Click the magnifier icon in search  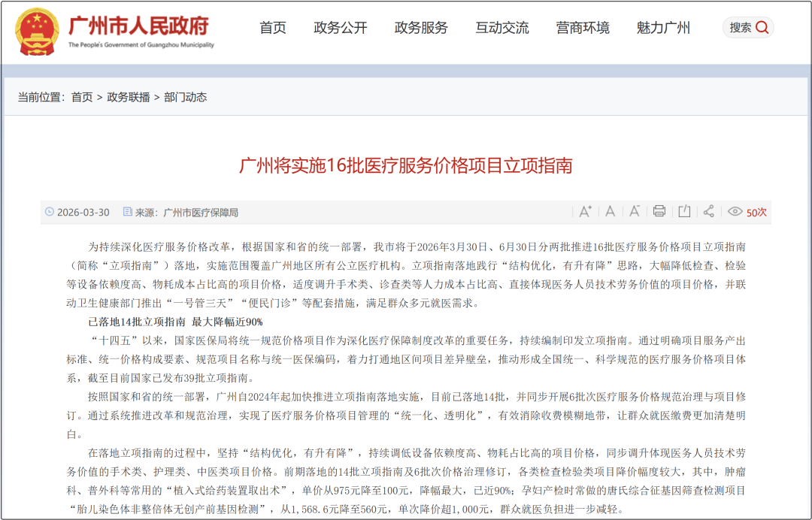pyautogui.click(x=762, y=28)
